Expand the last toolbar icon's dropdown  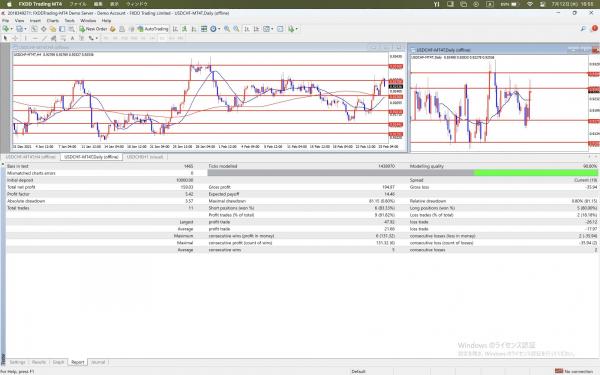297,29
